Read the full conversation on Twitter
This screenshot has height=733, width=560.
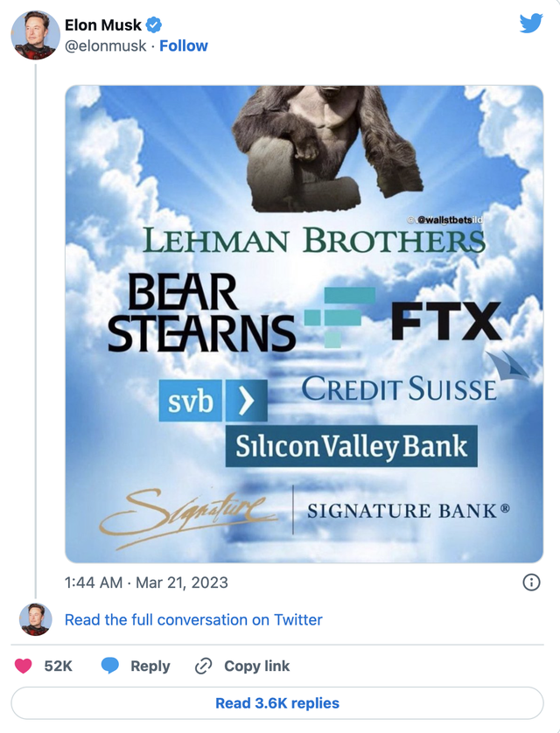click(x=193, y=619)
